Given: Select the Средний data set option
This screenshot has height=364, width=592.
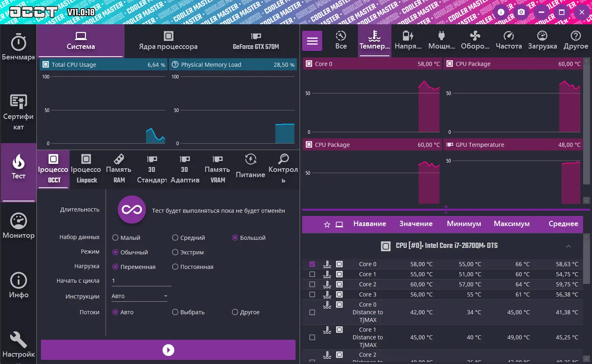Looking at the screenshot, I should coord(188,238).
